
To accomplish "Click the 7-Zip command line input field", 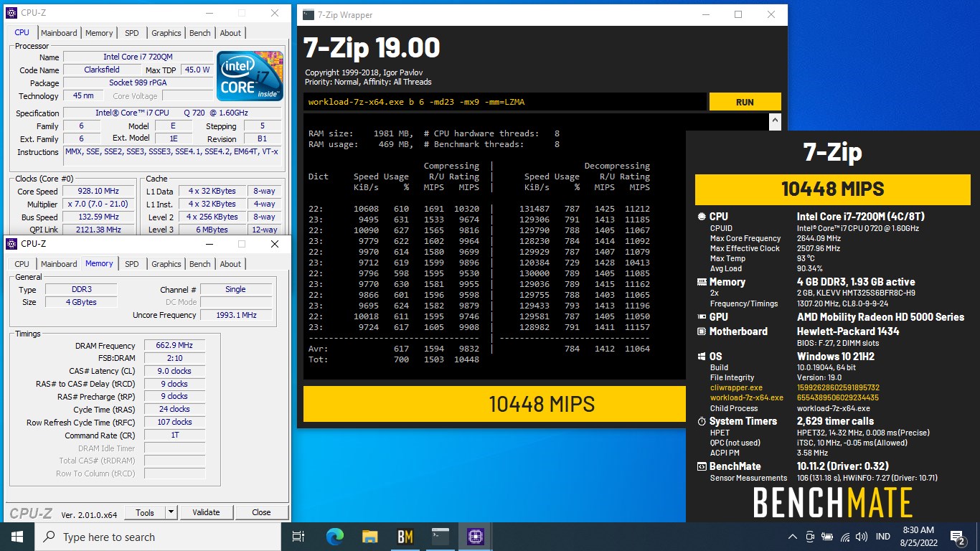I will click(x=504, y=102).
